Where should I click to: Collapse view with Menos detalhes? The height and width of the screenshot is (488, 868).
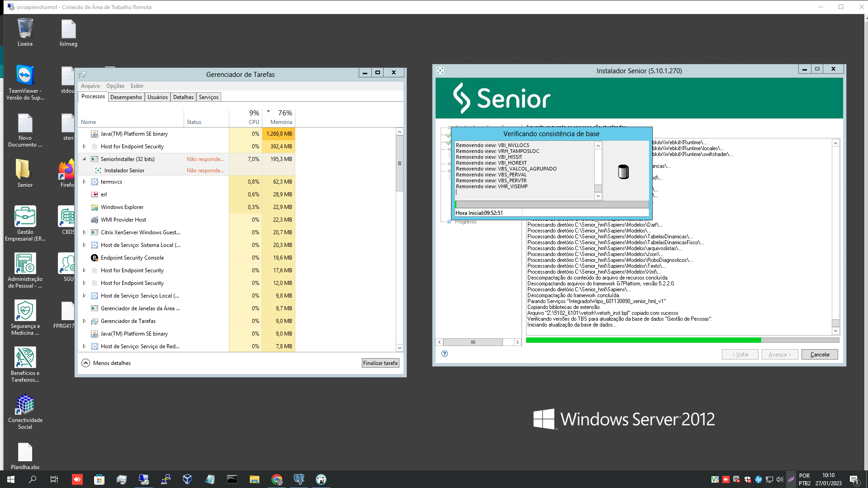(x=106, y=363)
